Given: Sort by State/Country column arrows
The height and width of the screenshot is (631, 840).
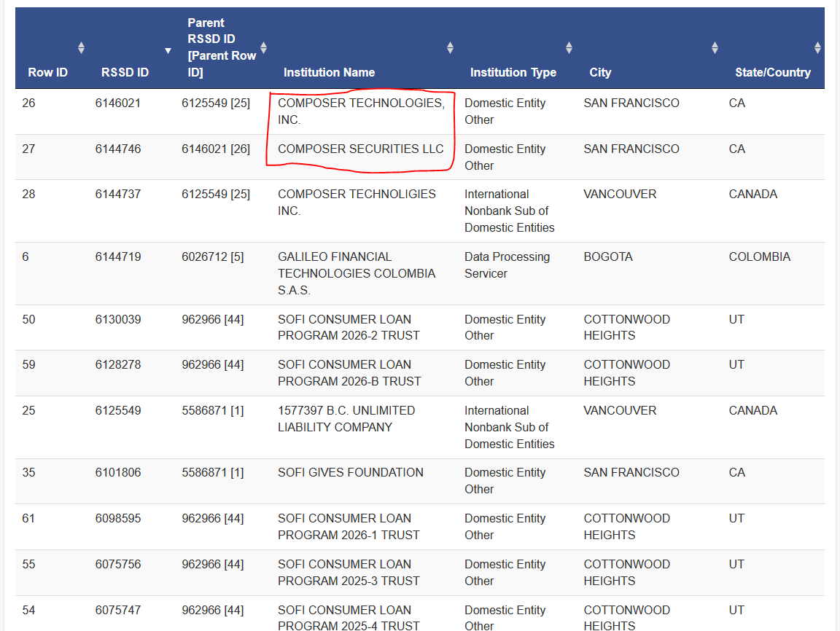Looking at the screenshot, I should [x=817, y=47].
